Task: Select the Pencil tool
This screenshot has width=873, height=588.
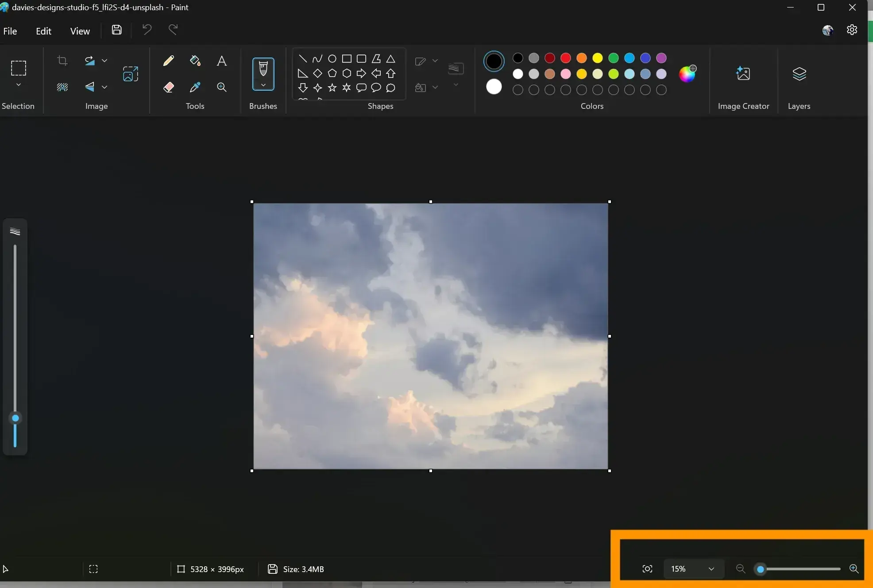Action: tap(169, 61)
